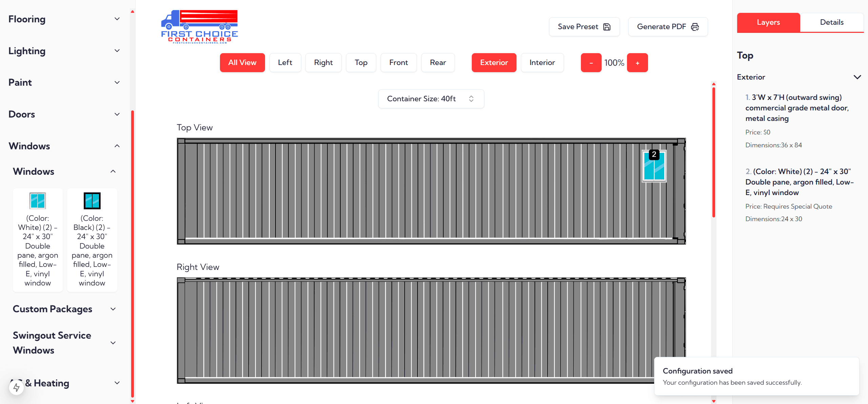Open the Container Size 40ft dropdown

pyautogui.click(x=431, y=99)
